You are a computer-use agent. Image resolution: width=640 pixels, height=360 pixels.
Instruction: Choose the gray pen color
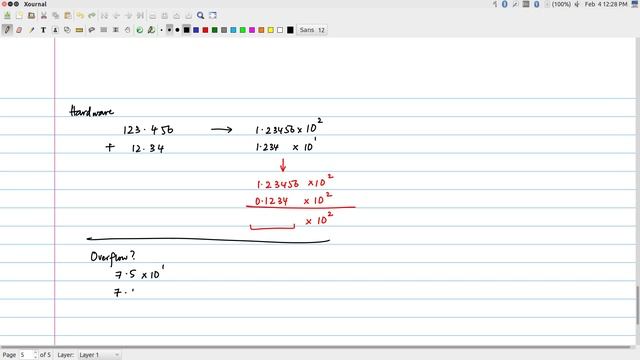click(x=224, y=30)
